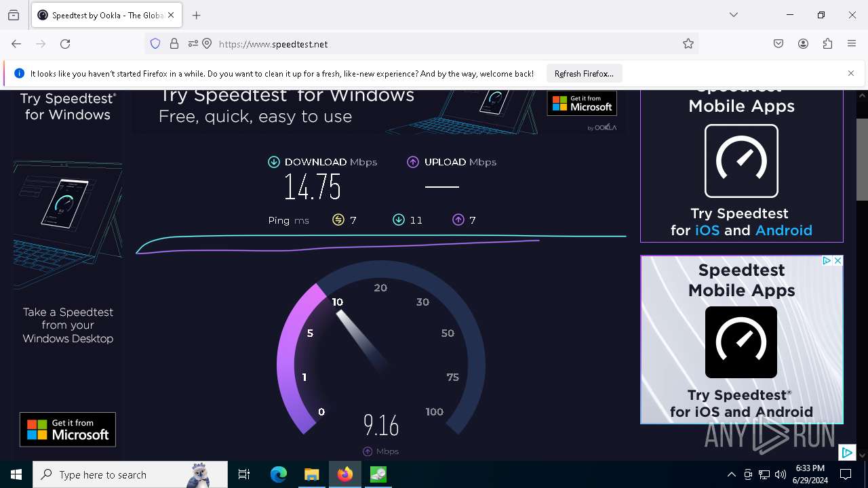
Task: Click the blue ad marker at page bottom-right
Action: click(847, 453)
